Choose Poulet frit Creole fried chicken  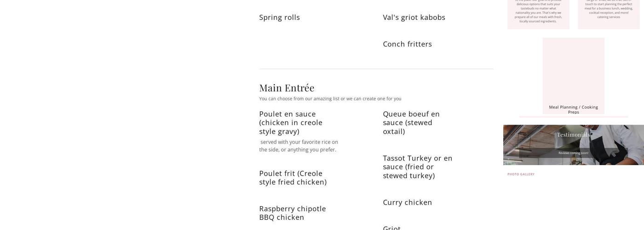293,178
